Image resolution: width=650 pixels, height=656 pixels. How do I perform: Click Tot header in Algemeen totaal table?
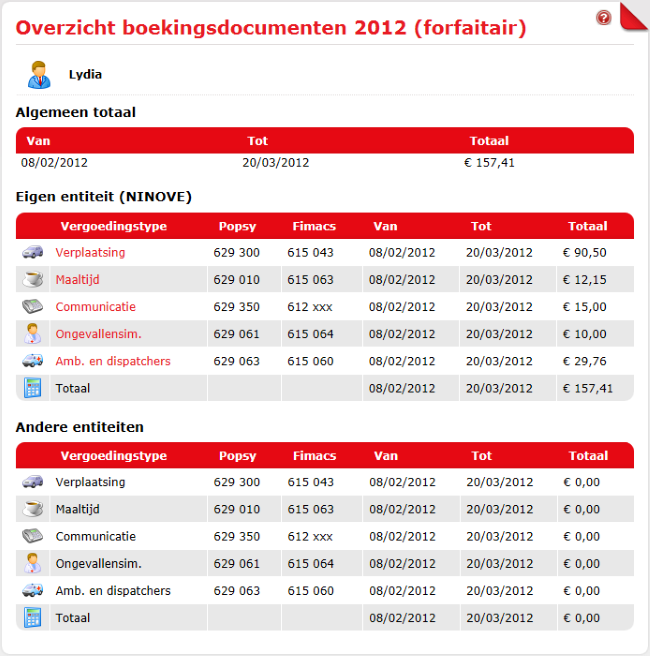257,141
